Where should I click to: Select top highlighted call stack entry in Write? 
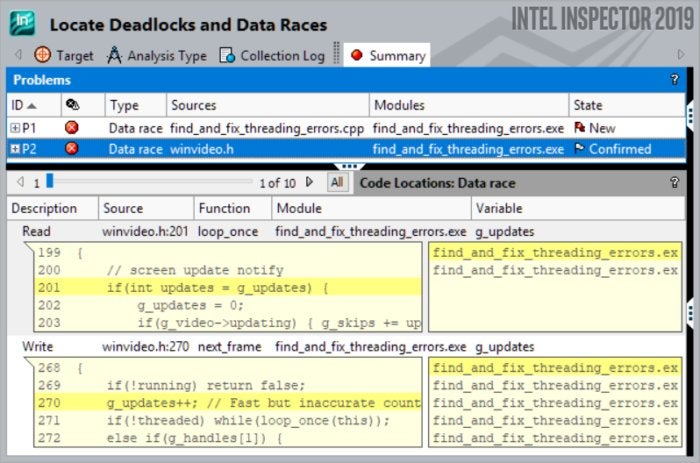pyautogui.click(x=555, y=368)
